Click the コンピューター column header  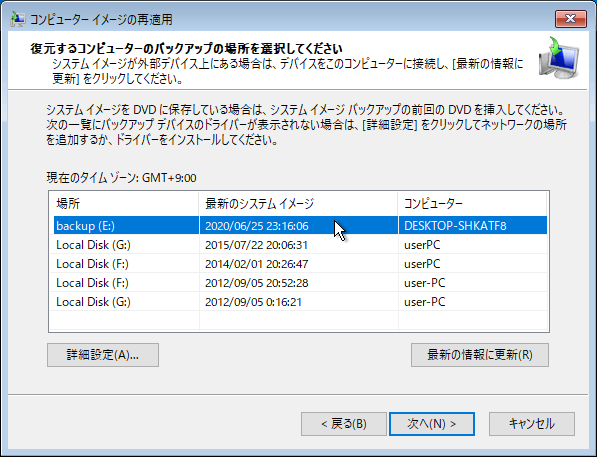click(x=472, y=204)
